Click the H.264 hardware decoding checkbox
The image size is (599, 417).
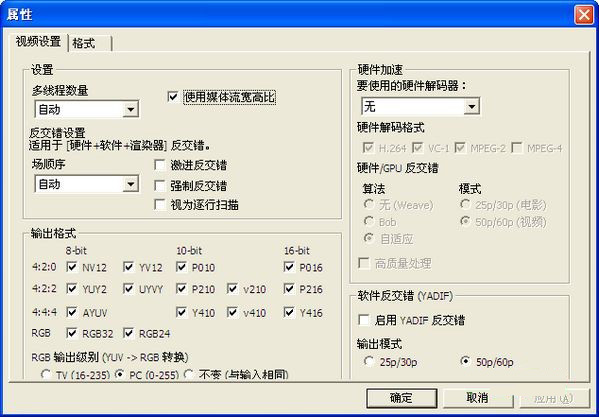(x=368, y=148)
